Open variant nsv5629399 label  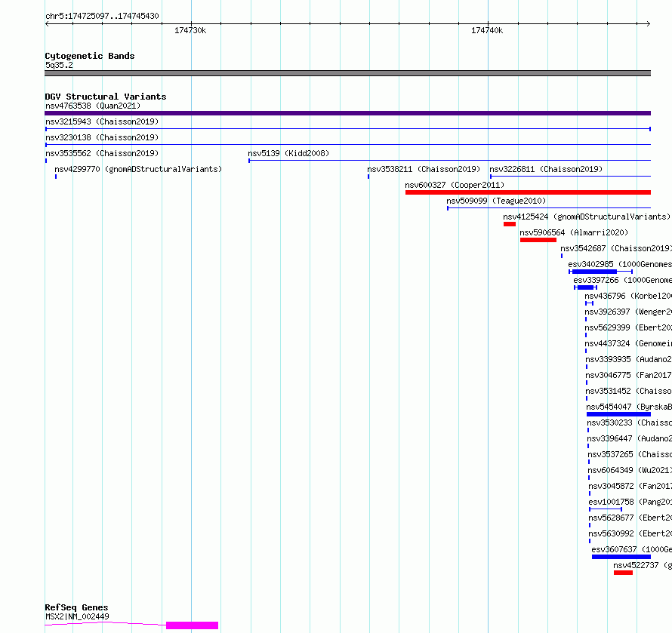tap(628, 327)
